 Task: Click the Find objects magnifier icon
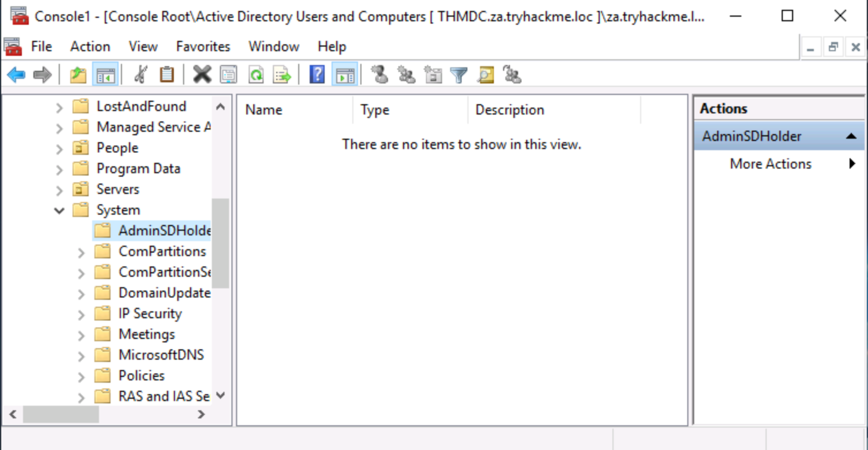point(486,75)
